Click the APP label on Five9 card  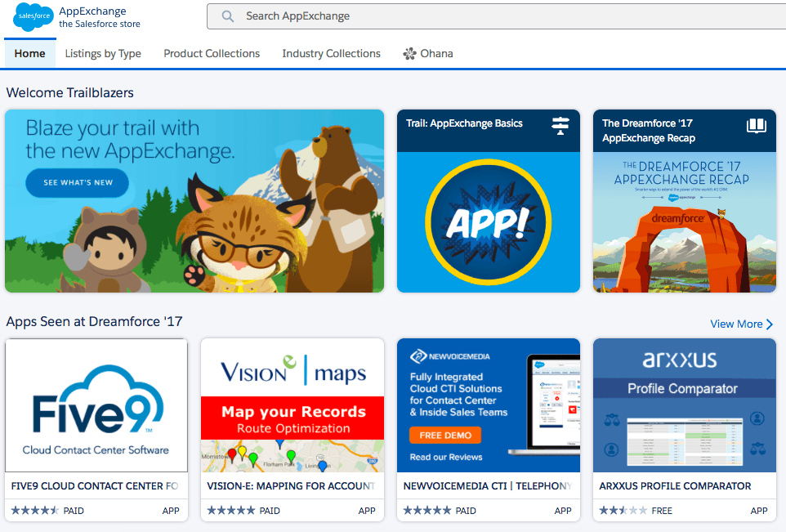[x=171, y=511]
